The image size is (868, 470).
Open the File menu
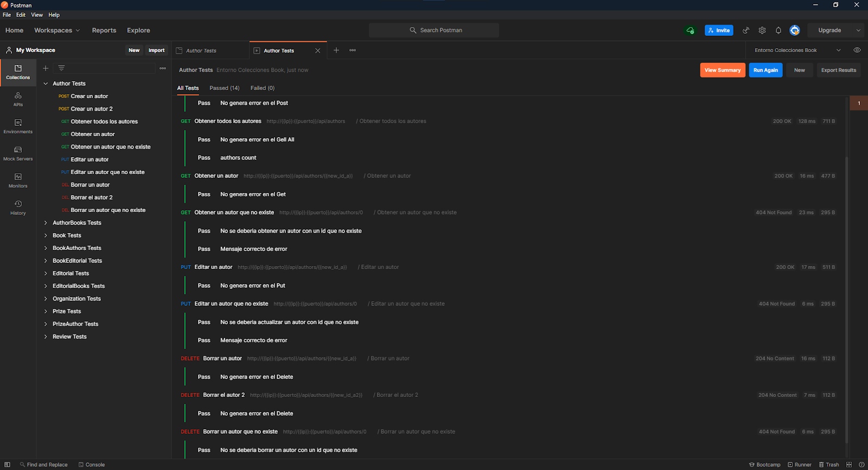(x=7, y=15)
